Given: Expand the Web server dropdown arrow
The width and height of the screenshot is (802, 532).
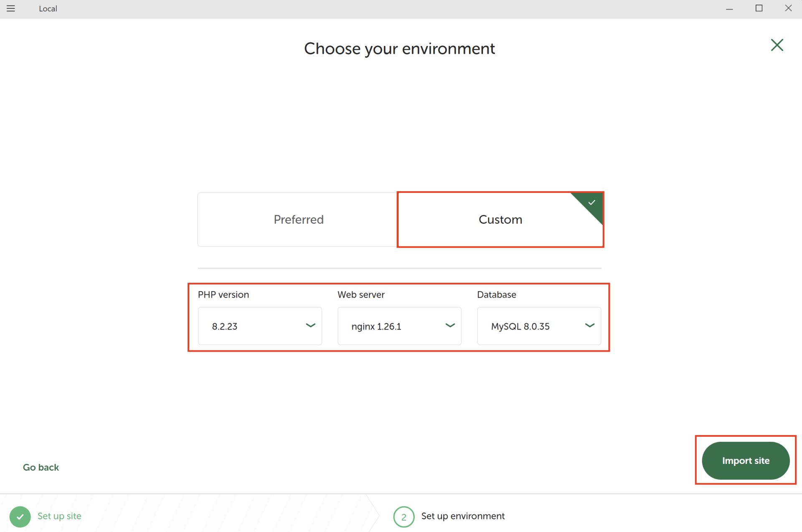Looking at the screenshot, I should click(450, 325).
